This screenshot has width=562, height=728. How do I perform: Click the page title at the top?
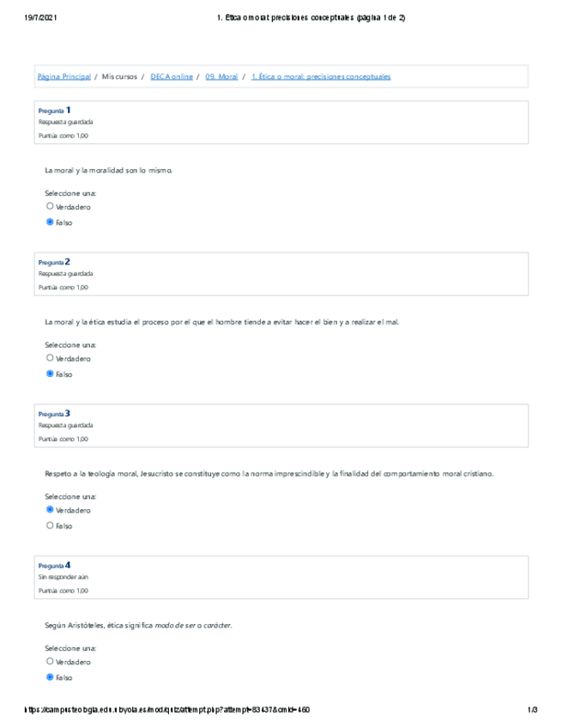click(312, 18)
